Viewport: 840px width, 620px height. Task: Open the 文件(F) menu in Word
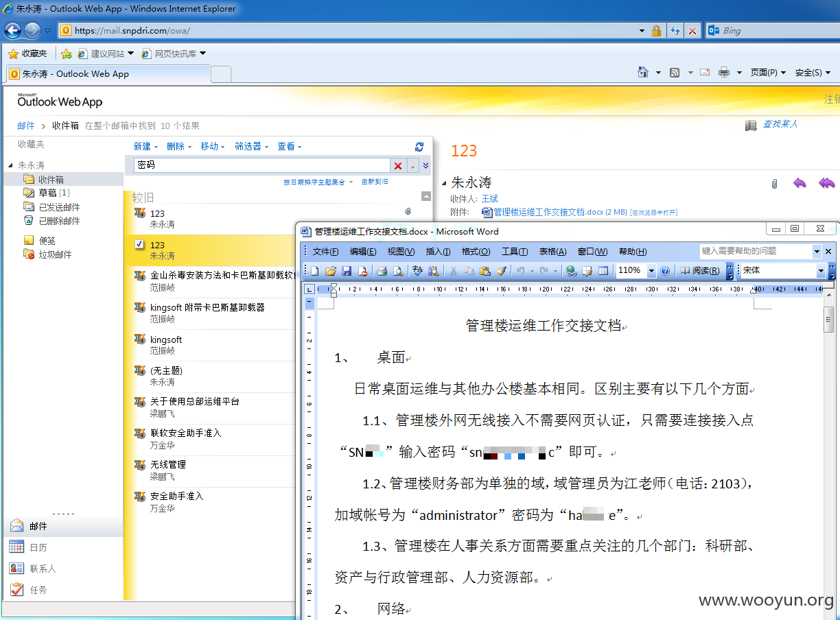[x=325, y=252]
